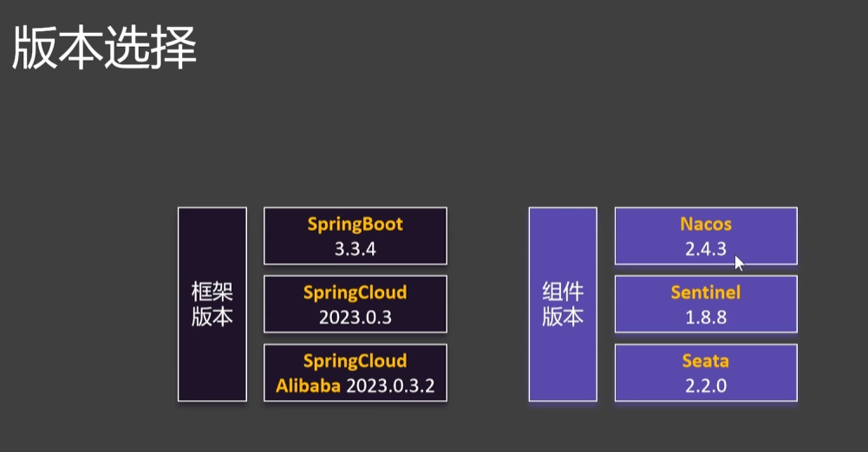The width and height of the screenshot is (868, 452).
Task: Click the Sentinel heading text
Action: (x=706, y=292)
